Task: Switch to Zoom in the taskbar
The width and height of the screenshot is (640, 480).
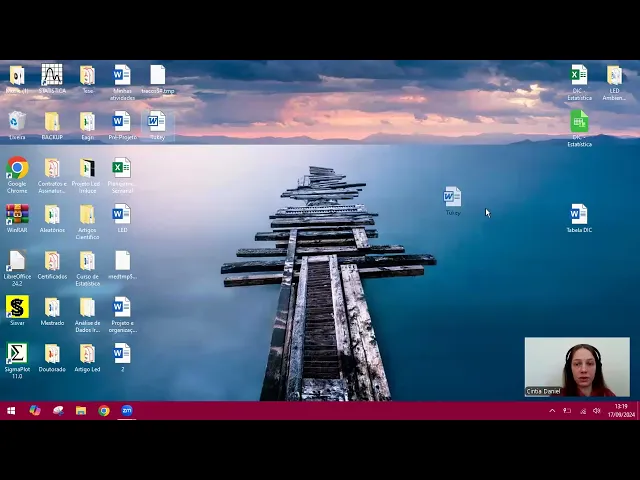Action: pyautogui.click(x=127, y=411)
